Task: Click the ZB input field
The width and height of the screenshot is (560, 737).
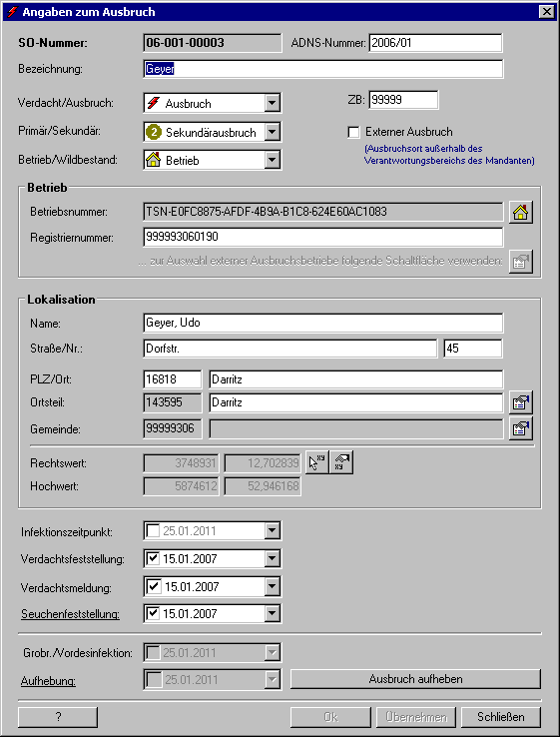Action: pos(403,100)
